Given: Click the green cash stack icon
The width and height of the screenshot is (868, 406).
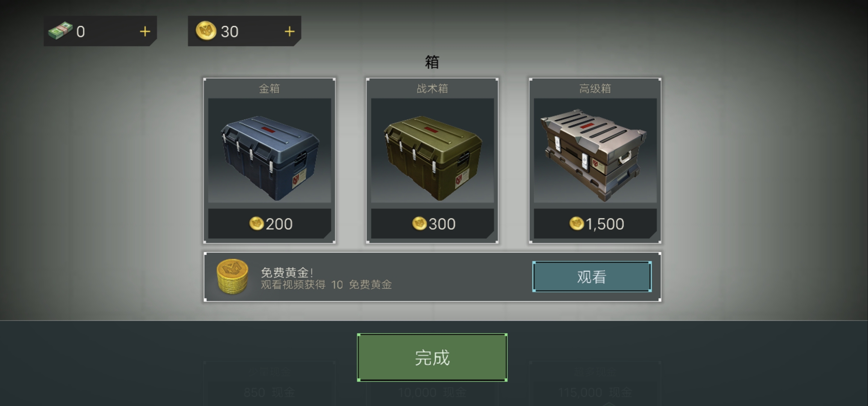Looking at the screenshot, I should (60, 31).
